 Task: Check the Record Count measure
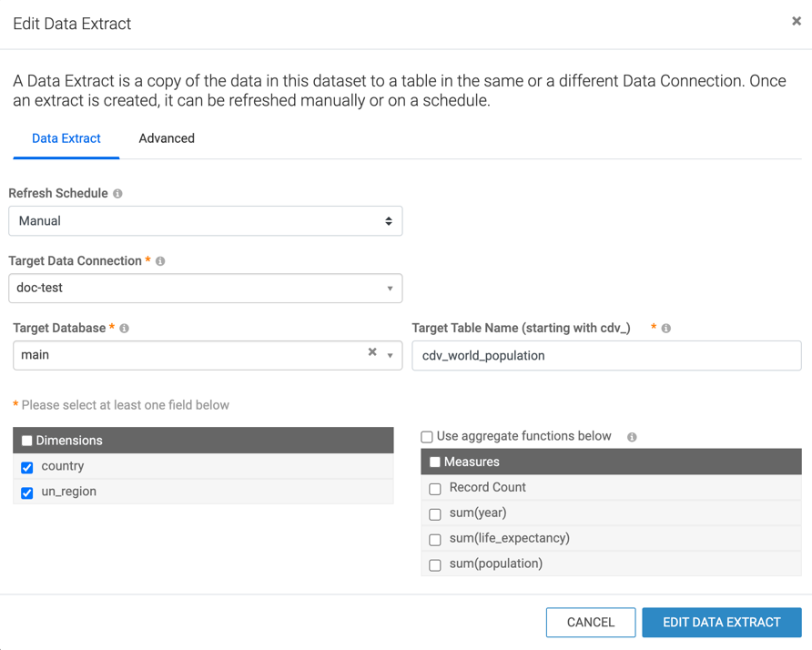coord(435,489)
